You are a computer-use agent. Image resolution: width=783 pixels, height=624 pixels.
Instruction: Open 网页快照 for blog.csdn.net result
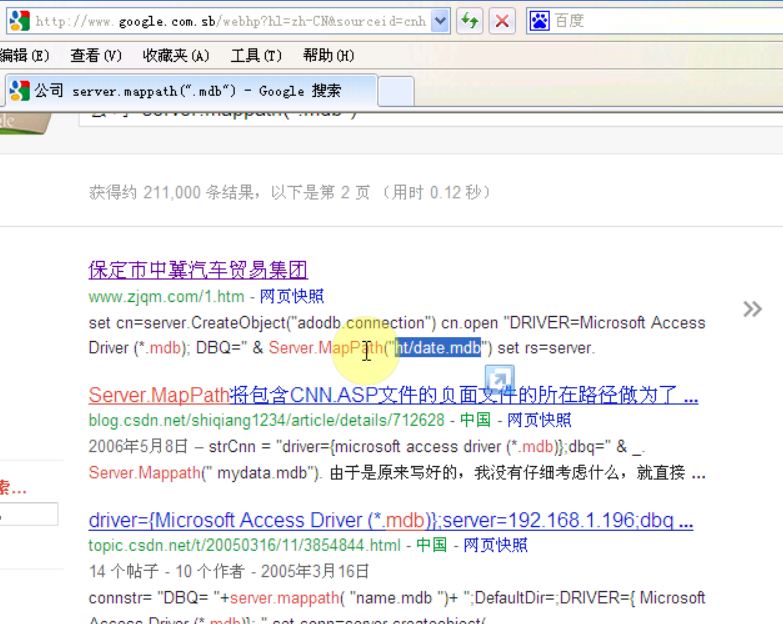539,420
